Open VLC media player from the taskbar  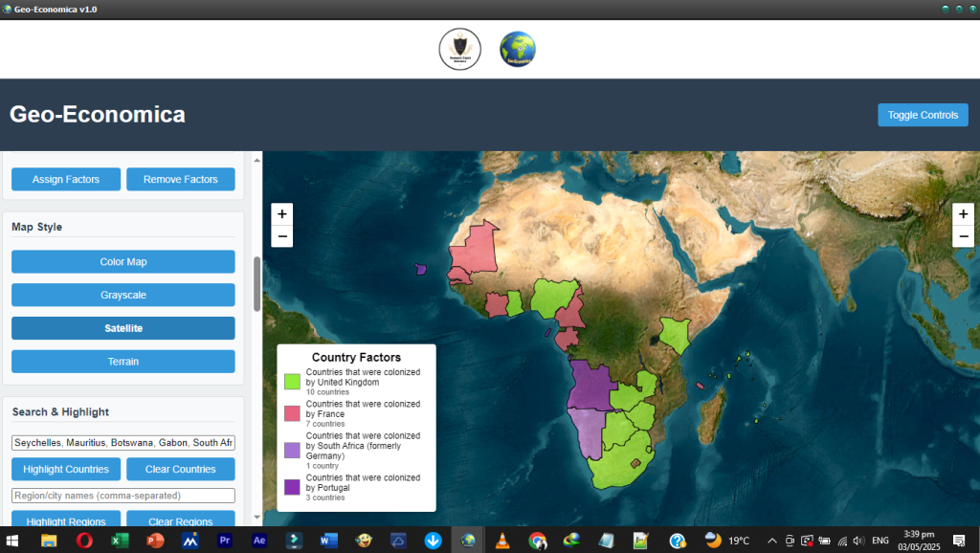(502, 541)
